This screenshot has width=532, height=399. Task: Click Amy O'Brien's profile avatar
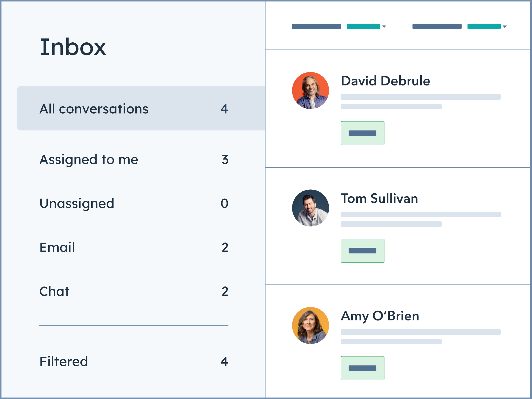310,325
